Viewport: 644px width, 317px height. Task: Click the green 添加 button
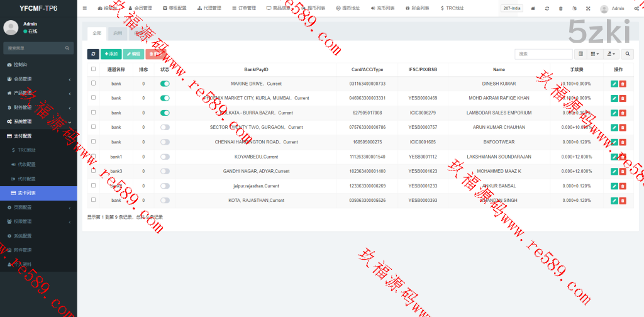point(111,55)
